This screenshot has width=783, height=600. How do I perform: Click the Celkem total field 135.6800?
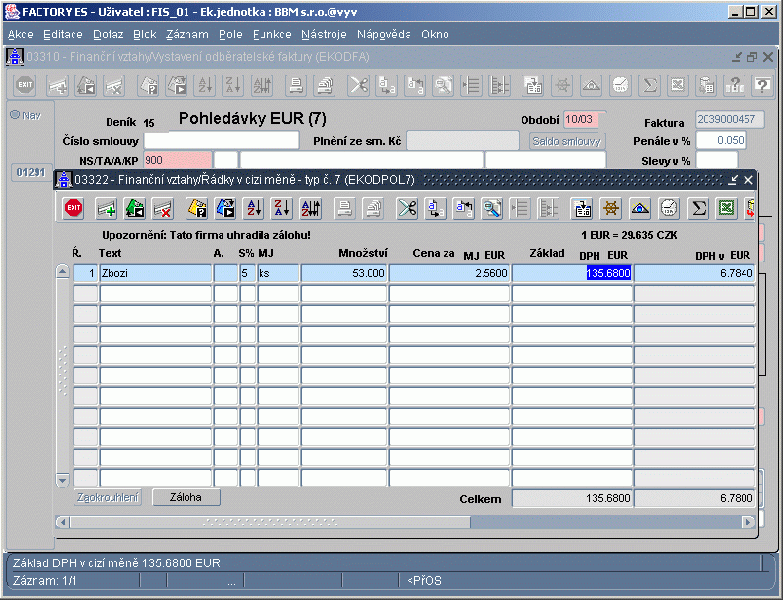click(x=572, y=498)
